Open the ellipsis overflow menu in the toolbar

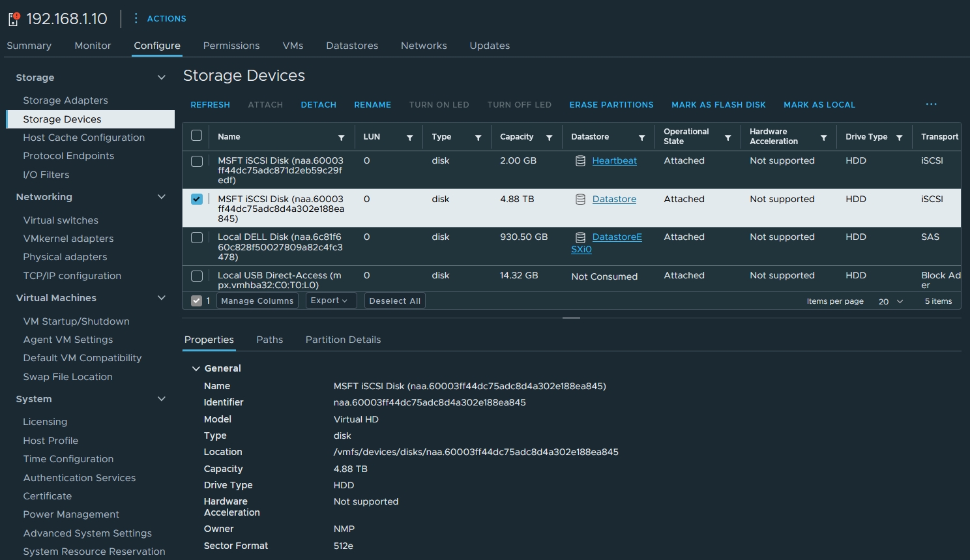pos(931,104)
